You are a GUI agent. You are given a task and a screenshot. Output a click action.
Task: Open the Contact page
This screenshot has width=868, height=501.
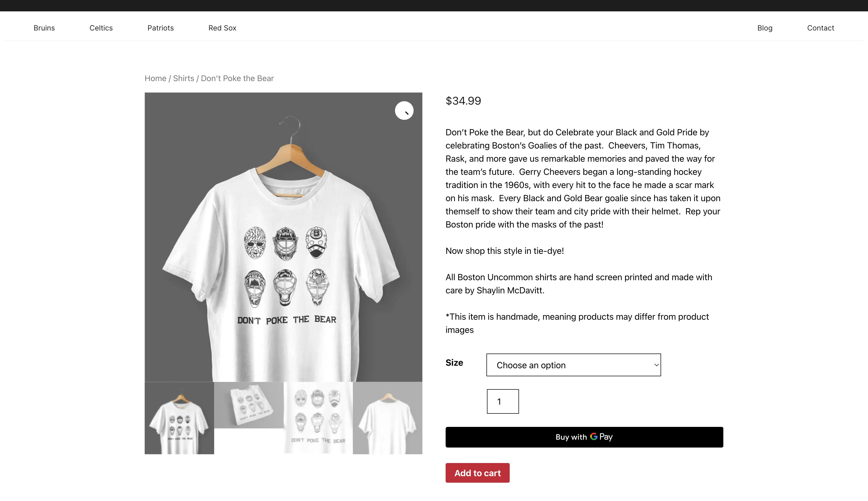(x=820, y=28)
